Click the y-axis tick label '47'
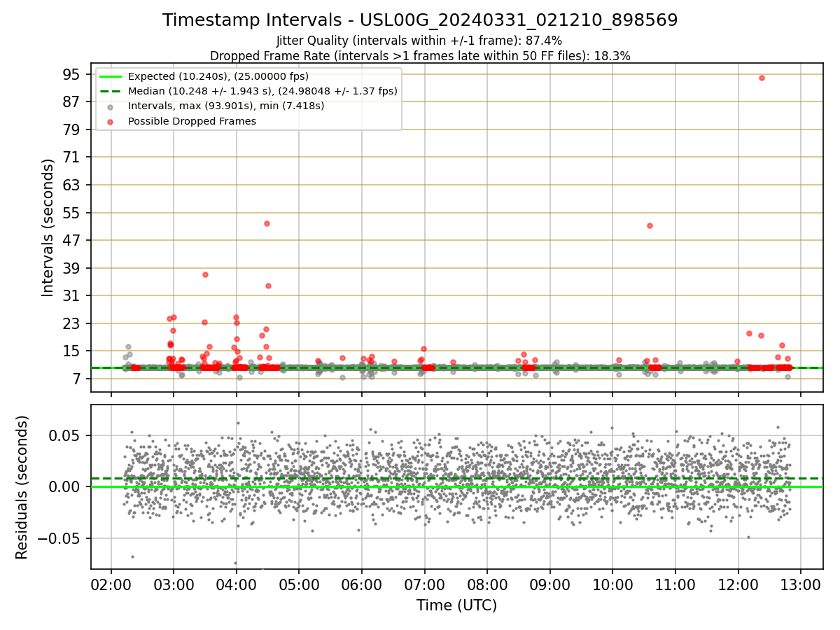The height and width of the screenshot is (630, 840). [72, 240]
